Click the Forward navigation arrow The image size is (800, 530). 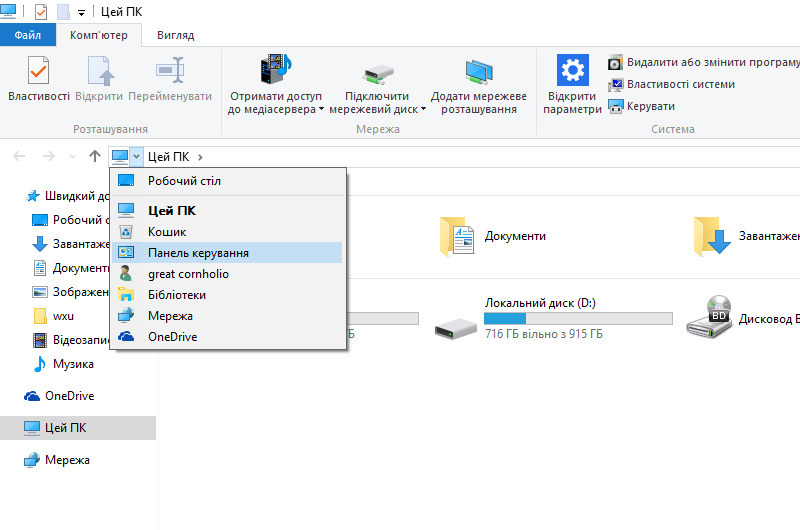pyautogui.click(x=48, y=156)
